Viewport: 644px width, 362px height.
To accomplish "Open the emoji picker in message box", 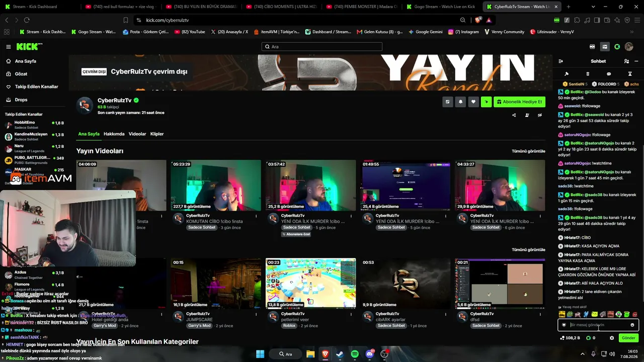I will tap(632, 325).
